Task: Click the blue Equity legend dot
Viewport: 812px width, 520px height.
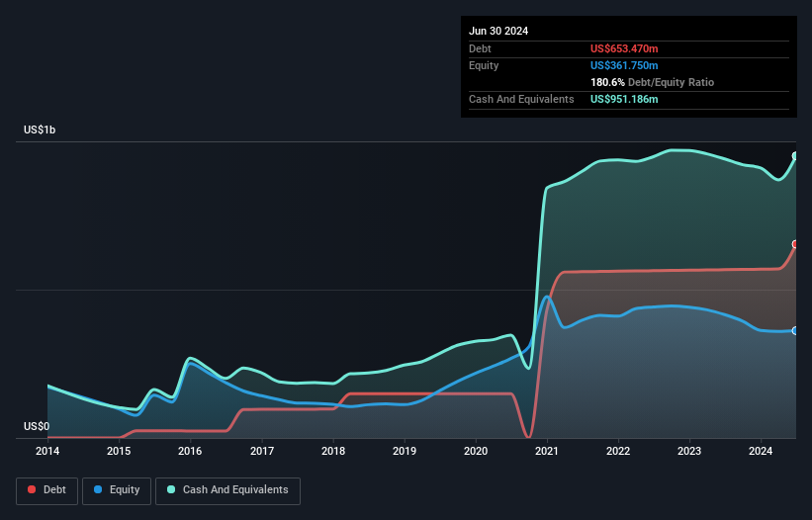Action: (98, 489)
